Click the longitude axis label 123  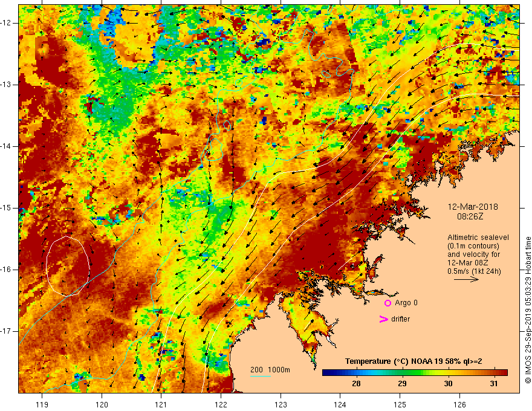pyautogui.click(x=281, y=404)
